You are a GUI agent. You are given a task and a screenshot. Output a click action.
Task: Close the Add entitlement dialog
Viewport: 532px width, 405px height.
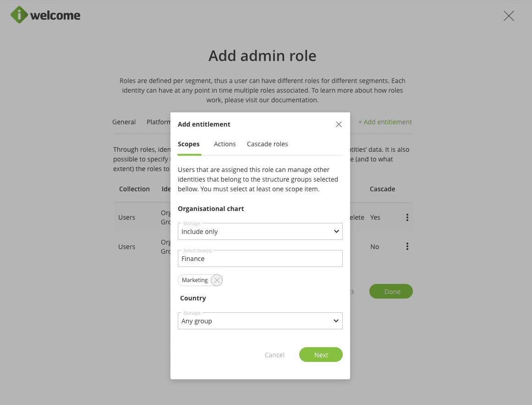339,124
